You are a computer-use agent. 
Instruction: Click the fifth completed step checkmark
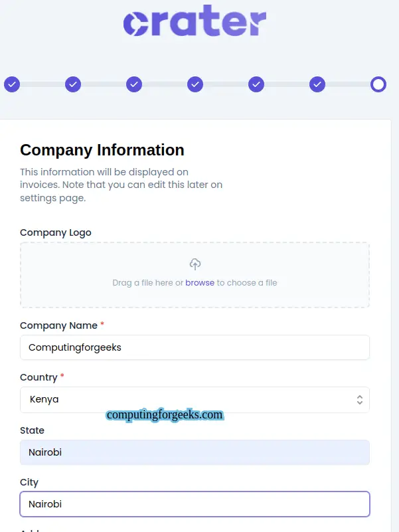tap(256, 84)
